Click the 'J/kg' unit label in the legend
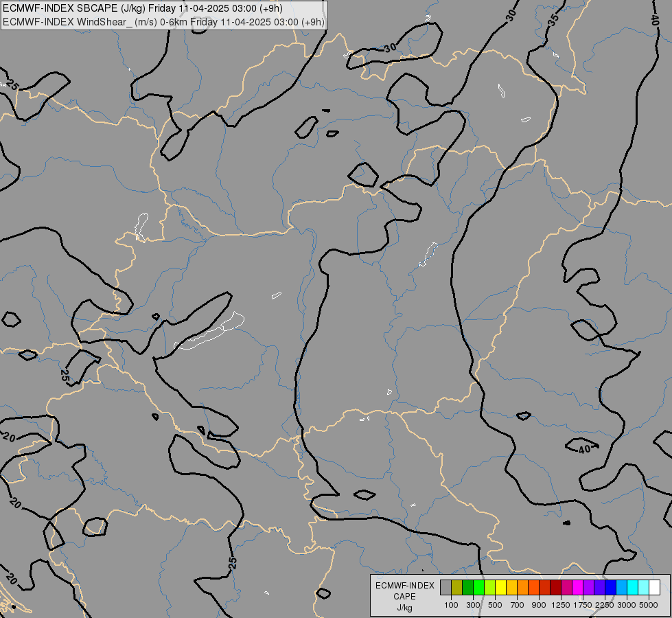 tap(404, 608)
